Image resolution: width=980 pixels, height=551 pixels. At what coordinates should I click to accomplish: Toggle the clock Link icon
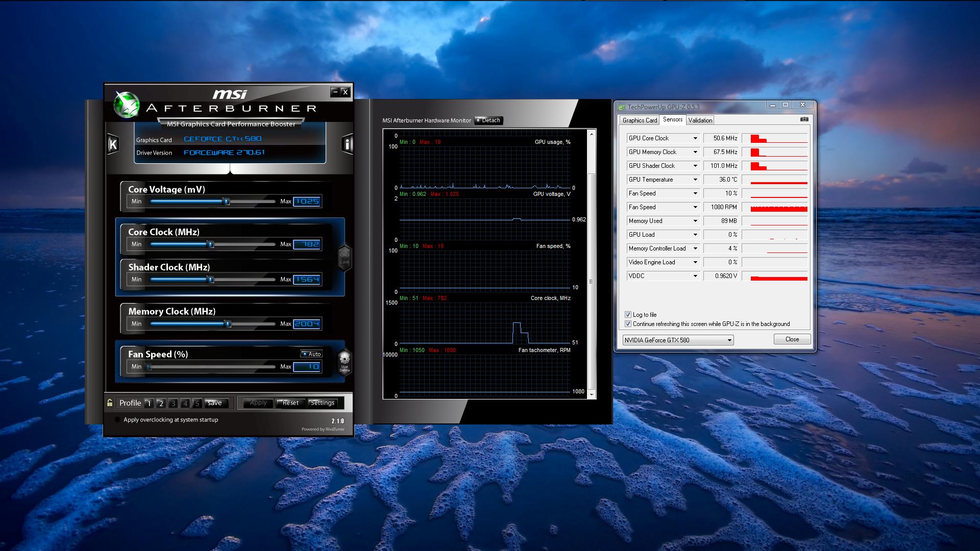[345, 258]
